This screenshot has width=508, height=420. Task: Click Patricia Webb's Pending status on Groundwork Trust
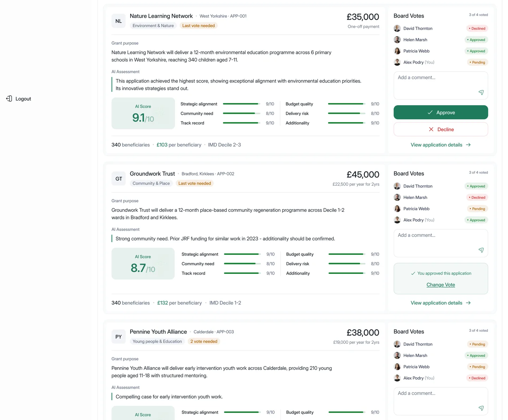point(477,209)
